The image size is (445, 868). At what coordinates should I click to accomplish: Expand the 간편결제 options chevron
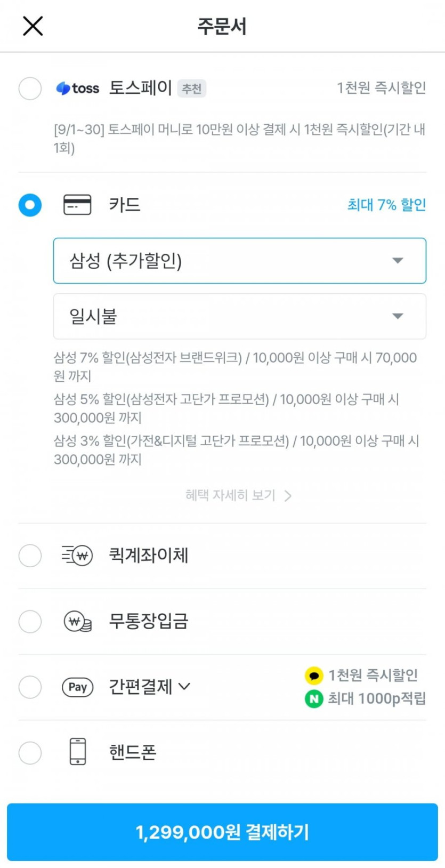[x=184, y=686]
